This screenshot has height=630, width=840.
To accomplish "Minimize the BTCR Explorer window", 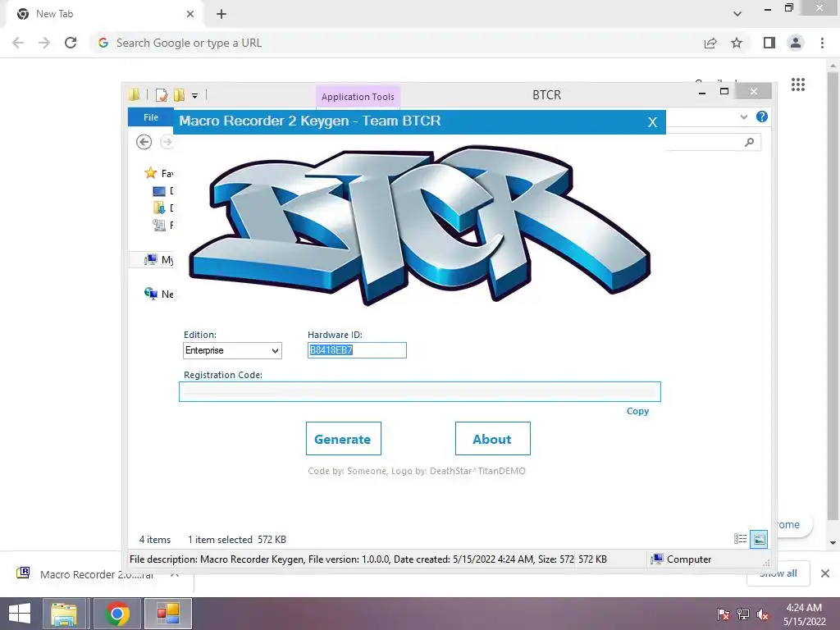I will pos(702,92).
